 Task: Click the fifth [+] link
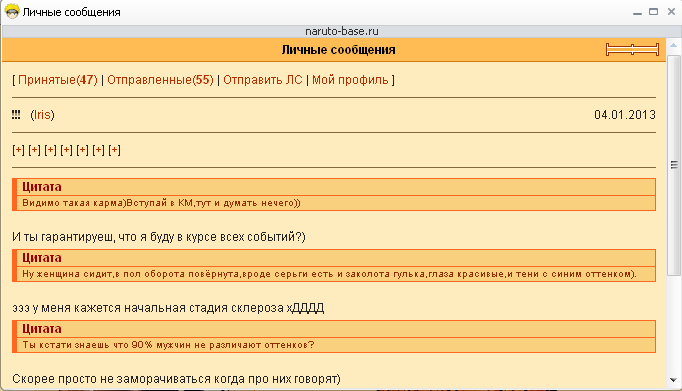(83, 150)
